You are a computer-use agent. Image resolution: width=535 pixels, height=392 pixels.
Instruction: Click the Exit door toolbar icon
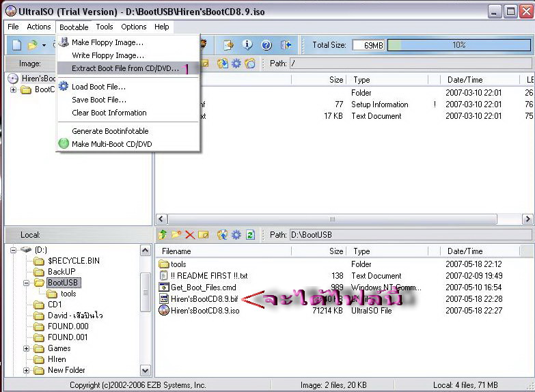286,44
